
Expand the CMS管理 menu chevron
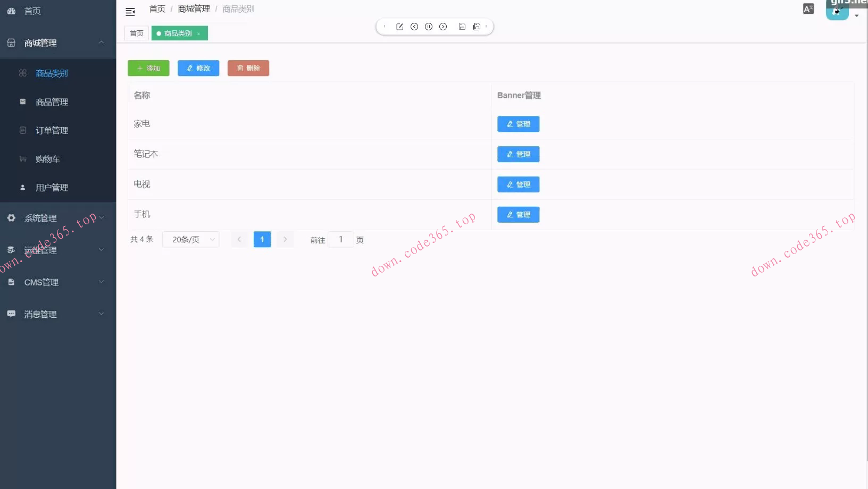point(101,281)
